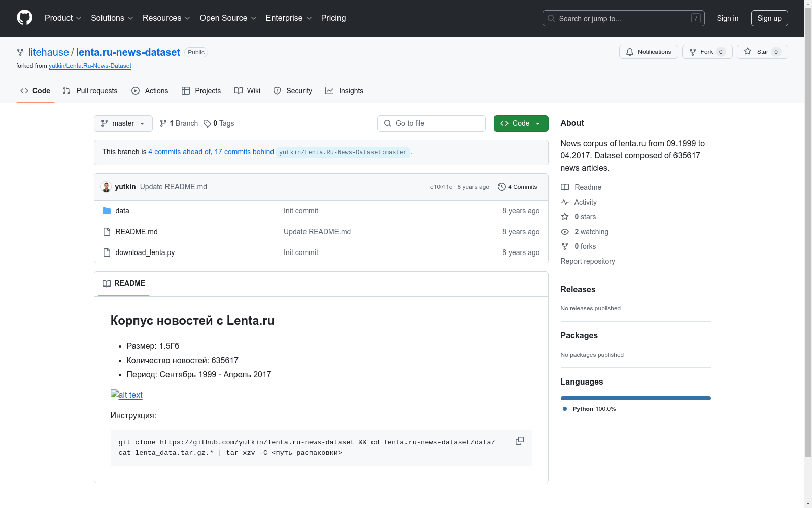
Task: Open the Resources dropdown
Action: click(166, 18)
